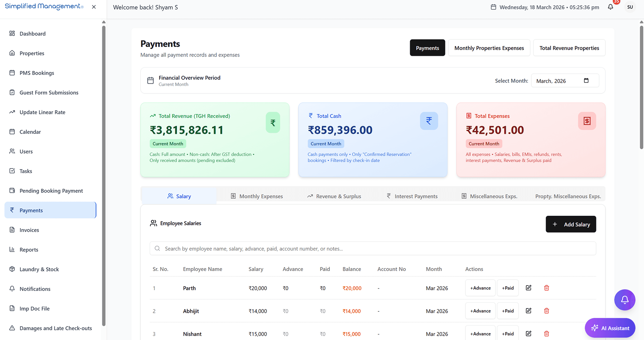Click the blue rupee icon on Total Cash card
The width and height of the screenshot is (644, 340).
click(429, 121)
